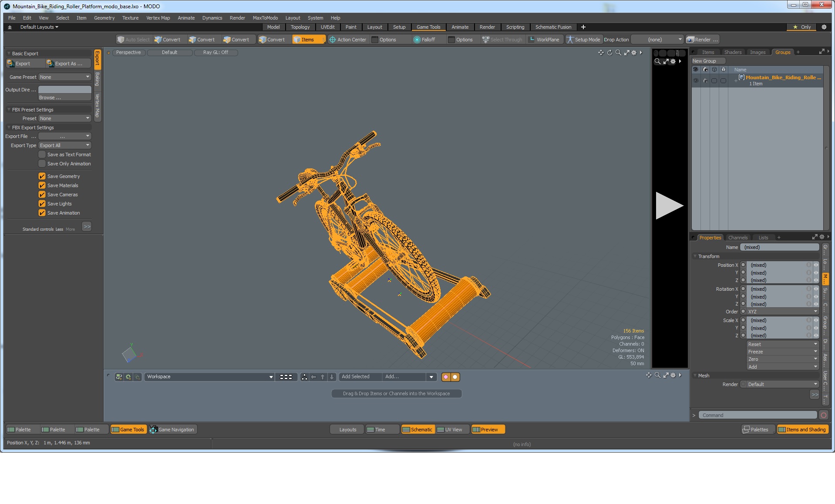Click the schematic add-node icon beside Workspace
This screenshot has width=835, height=504.
[x=119, y=377]
